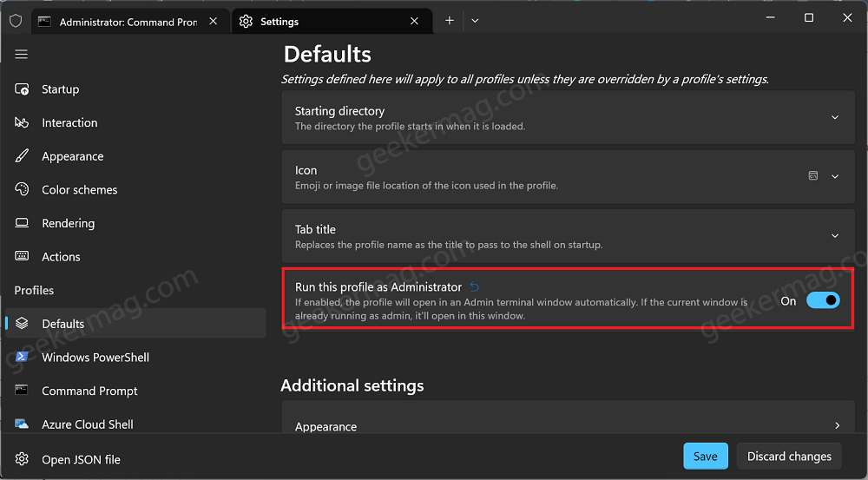
Task: Discard changes to settings
Action: click(789, 457)
